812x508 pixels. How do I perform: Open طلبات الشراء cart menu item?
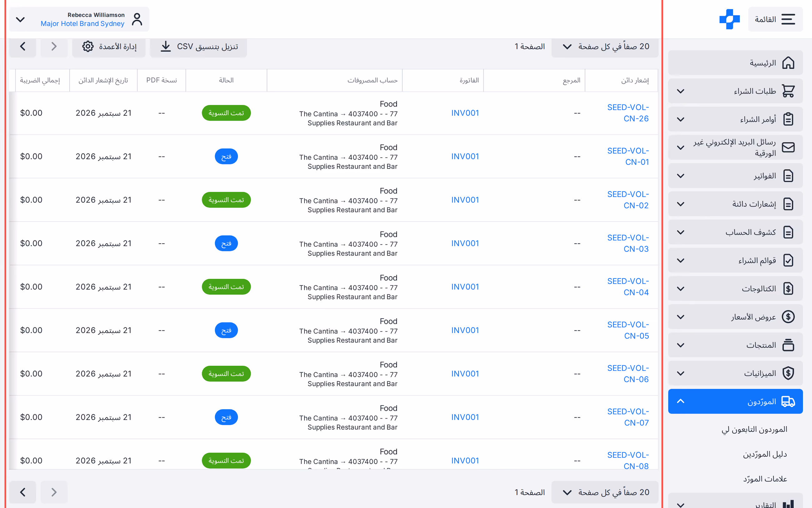pyautogui.click(x=735, y=91)
